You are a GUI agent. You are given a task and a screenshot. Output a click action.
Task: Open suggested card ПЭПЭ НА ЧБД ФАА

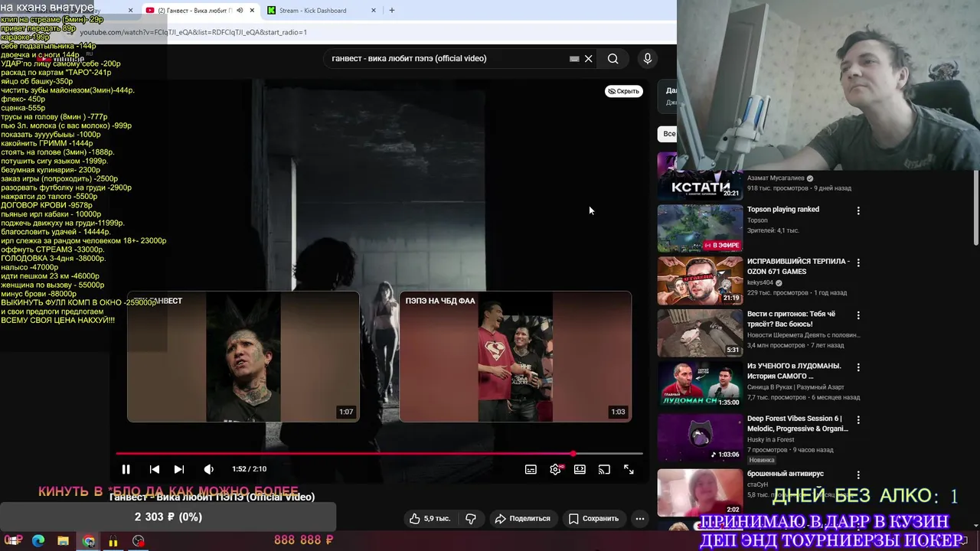click(515, 357)
